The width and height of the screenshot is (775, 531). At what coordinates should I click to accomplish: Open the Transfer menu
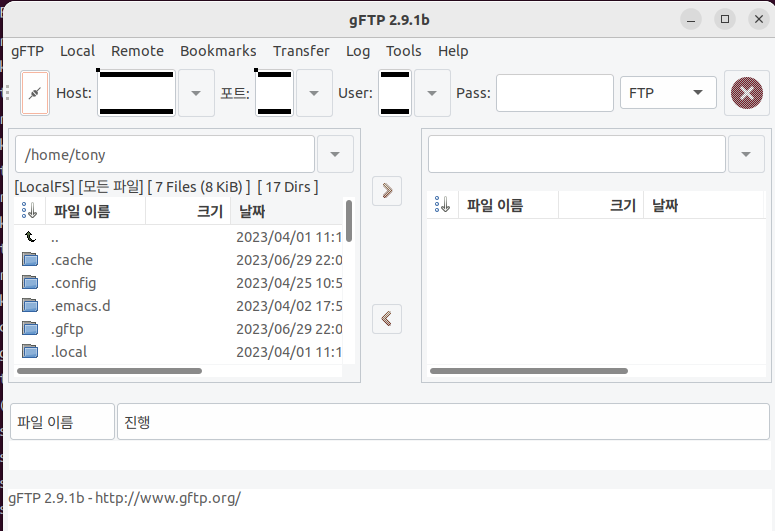coord(301,51)
